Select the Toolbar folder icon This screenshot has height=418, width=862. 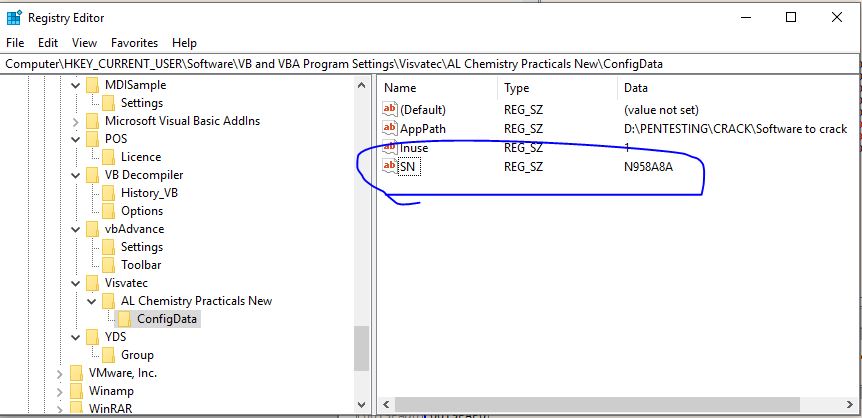[x=108, y=265]
